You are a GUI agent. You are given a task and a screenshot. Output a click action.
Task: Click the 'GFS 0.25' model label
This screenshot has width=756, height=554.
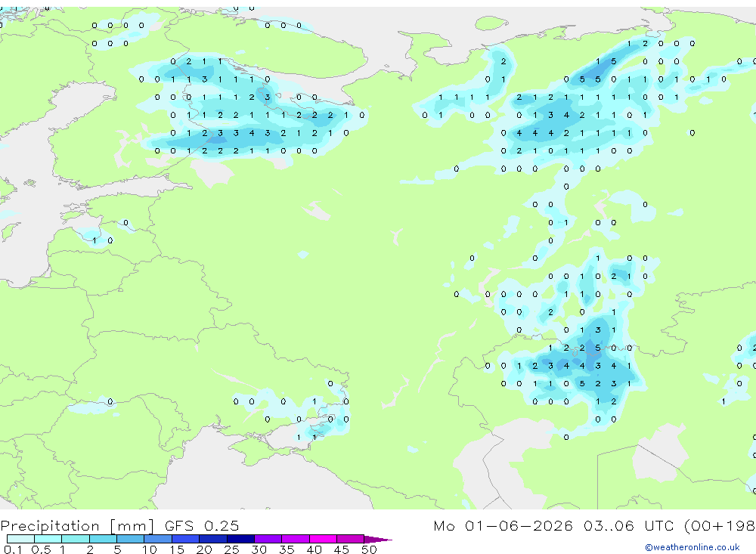pos(202,525)
